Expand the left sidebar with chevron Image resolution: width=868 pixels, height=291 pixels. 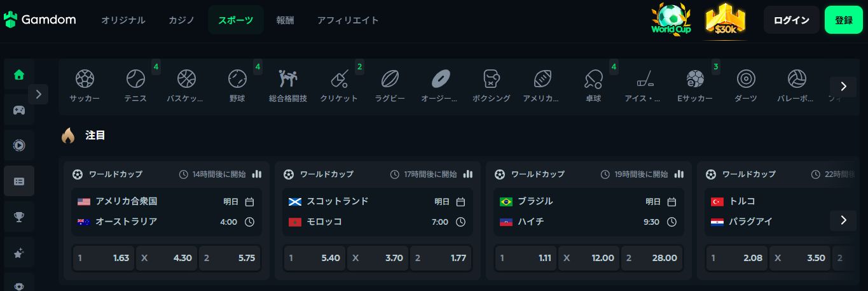point(38,94)
